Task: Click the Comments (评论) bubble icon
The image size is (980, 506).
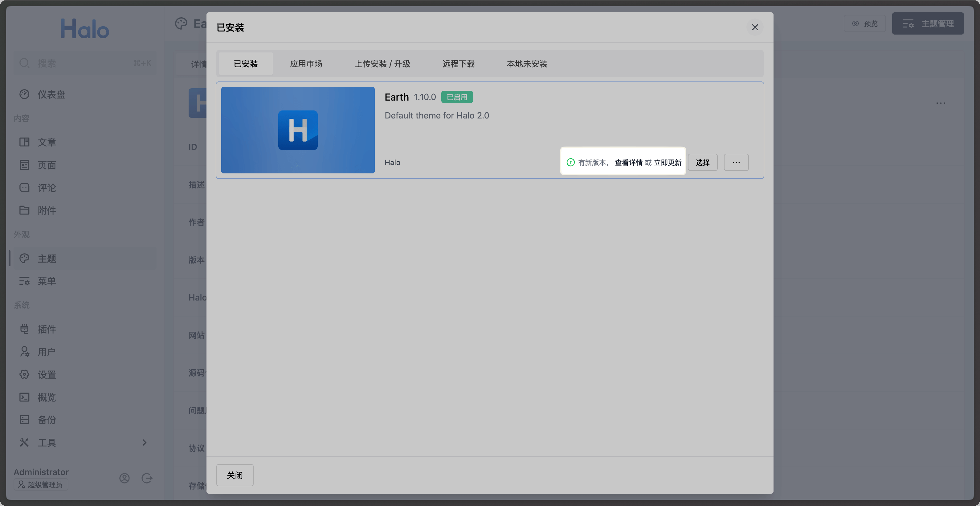Action: 24,188
